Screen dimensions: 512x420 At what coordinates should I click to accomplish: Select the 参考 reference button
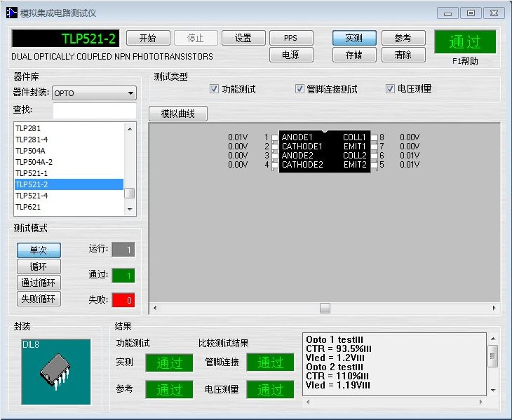tap(403, 38)
